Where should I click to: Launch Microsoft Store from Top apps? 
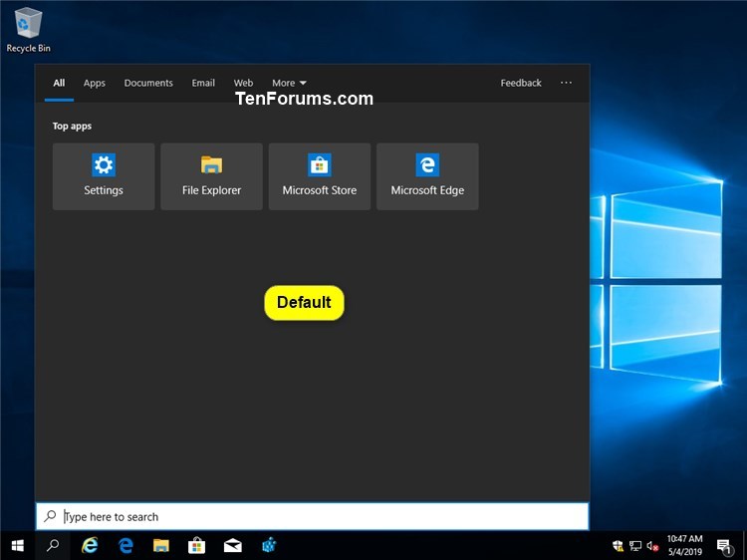tap(320, 176)
